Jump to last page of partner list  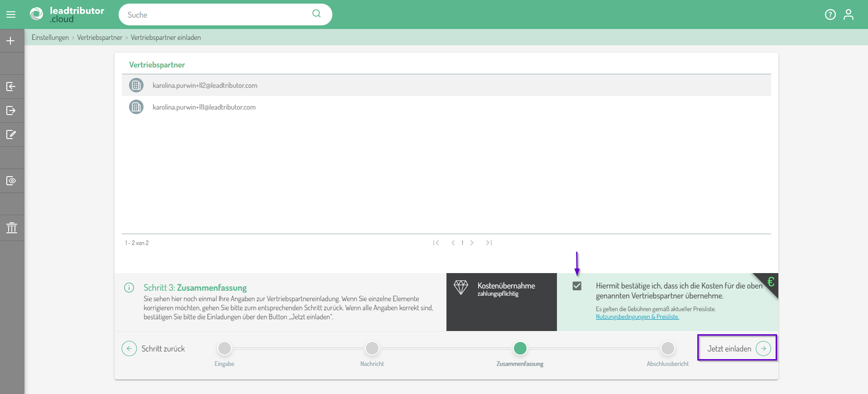(x=489, y=243)
